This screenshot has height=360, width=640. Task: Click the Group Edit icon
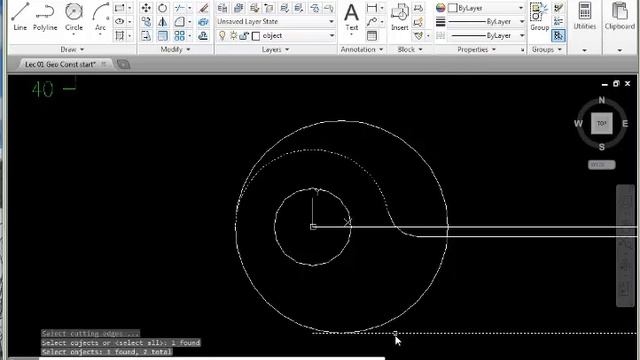click(558, 22)
